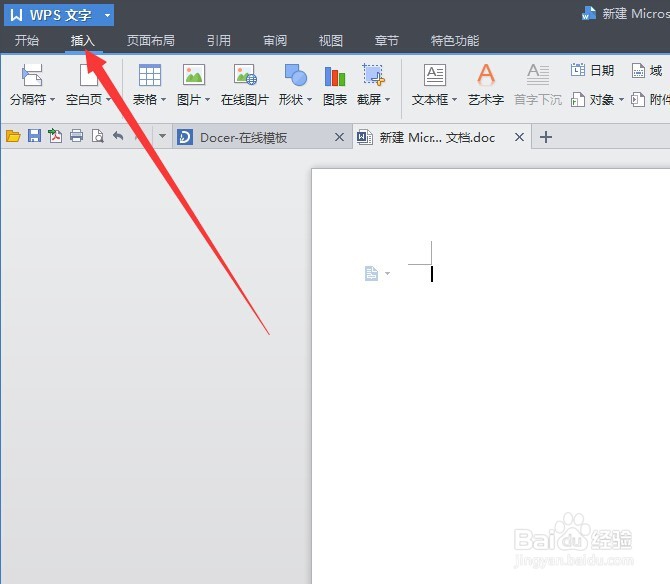Add a new document tab with plus button
The width and height of the screenshot is (670, 584).
546,137
